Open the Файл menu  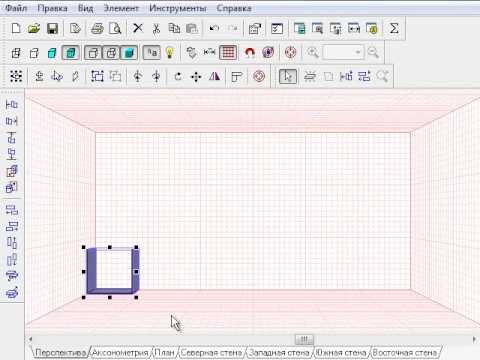(16, 8)
